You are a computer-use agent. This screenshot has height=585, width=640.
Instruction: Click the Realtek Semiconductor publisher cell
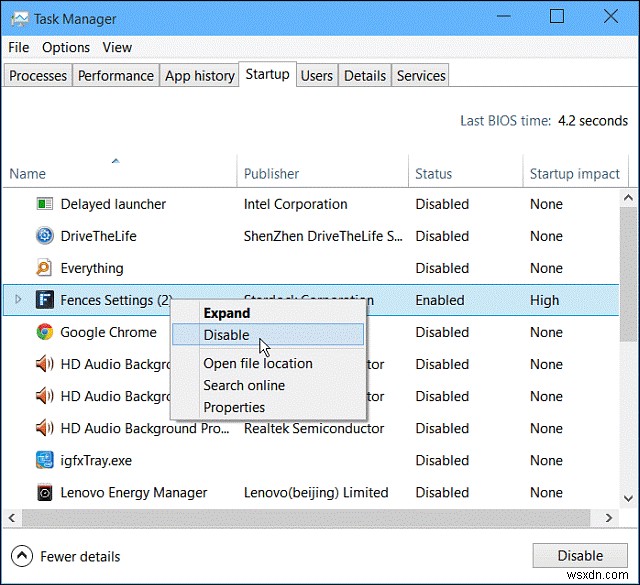coord(314,428)
